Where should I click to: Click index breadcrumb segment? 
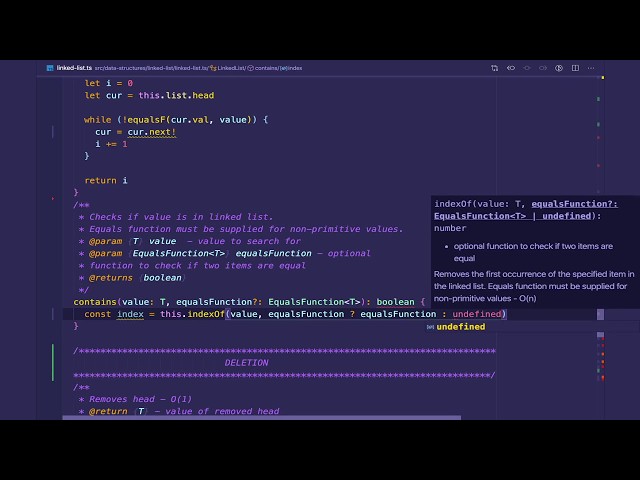295,68
